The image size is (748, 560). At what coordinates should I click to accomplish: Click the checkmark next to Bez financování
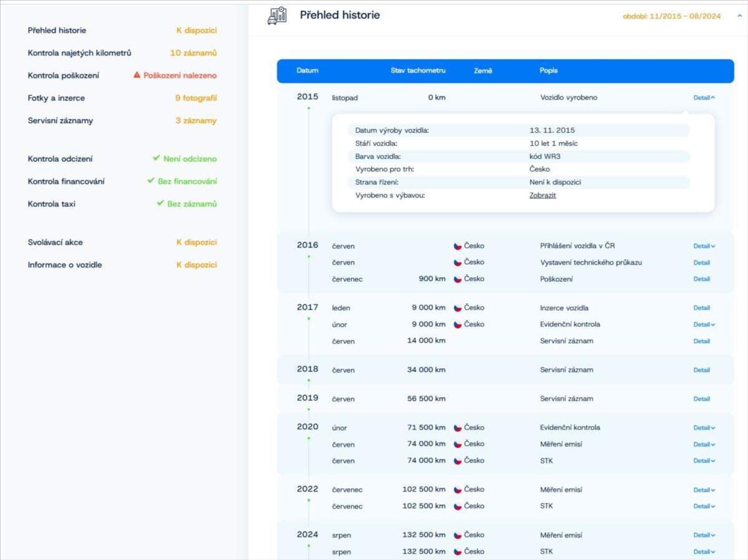[151, 181]
